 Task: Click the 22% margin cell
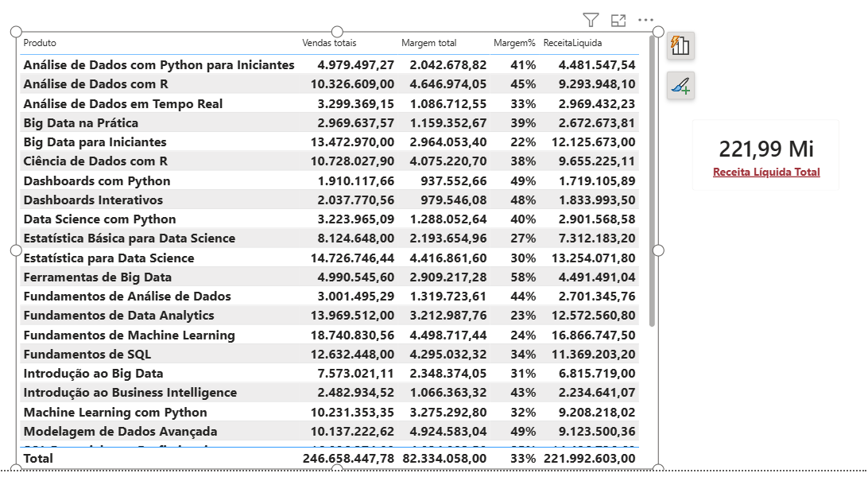(x=523, y=142)
